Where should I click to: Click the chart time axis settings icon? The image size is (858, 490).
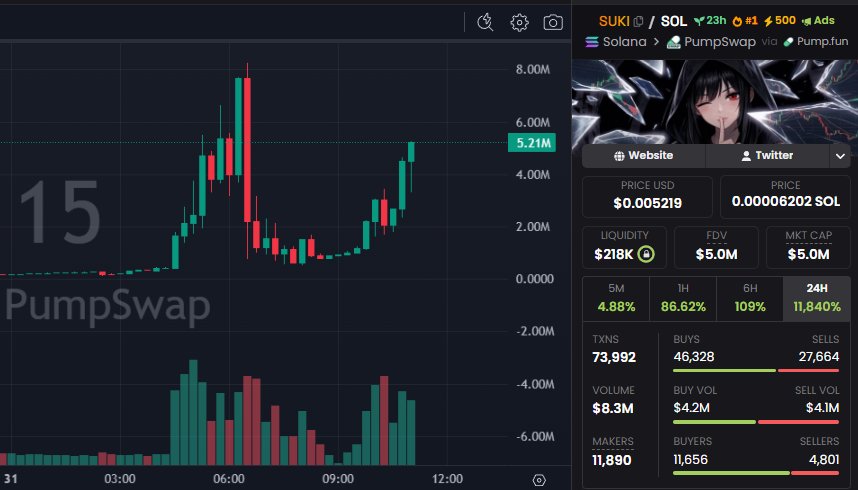pos(539,479)
